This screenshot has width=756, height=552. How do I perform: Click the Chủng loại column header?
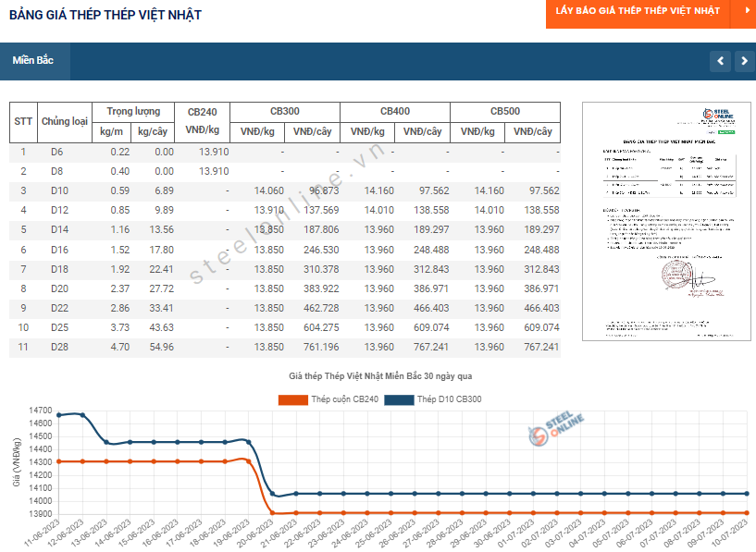pyautogui.click(x=65, y=122)
